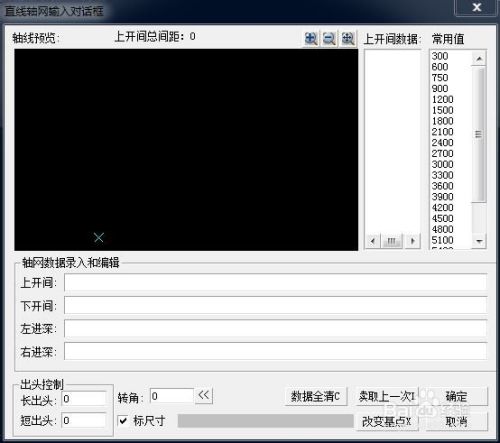Focus the 下开间 input field
This screenshot has height=443, width=500.
tap(275, 305)
